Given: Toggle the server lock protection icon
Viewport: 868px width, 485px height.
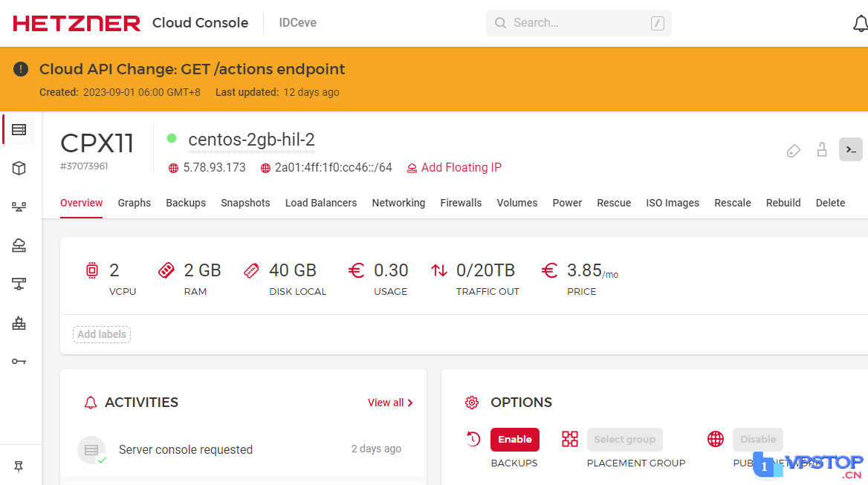Looking at the screenshot, I should coord(822,150).
